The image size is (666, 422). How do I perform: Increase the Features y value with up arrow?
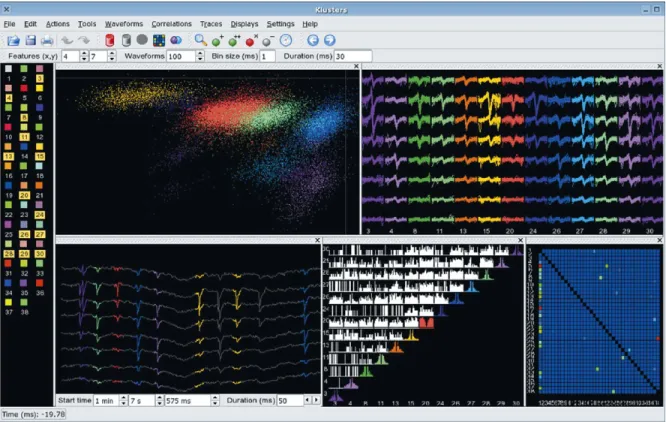pos(112,53)
